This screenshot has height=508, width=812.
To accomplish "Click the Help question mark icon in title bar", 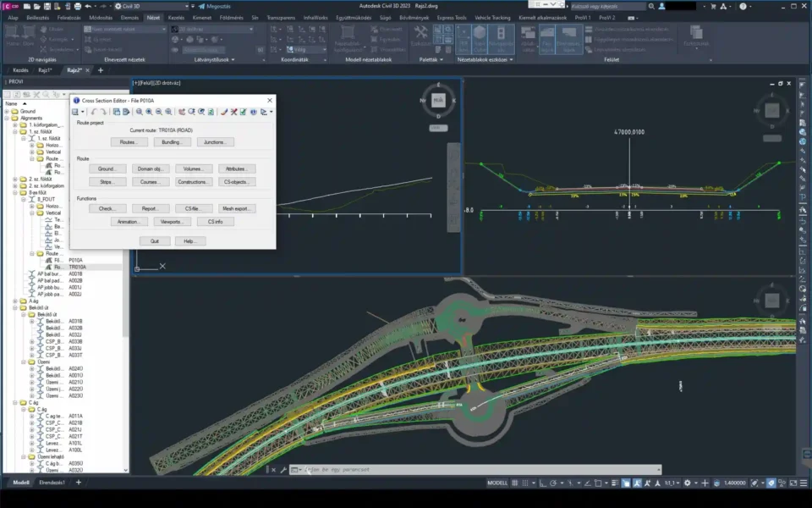I will [743, 6].
